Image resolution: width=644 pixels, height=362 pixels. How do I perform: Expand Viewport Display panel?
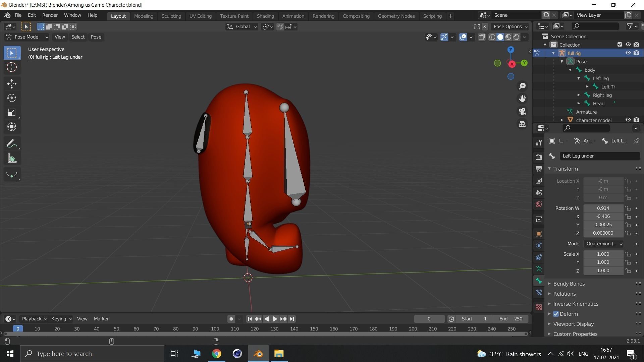[x=573, y=324]
